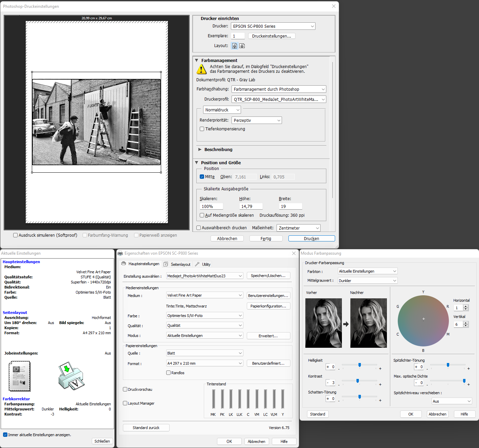Open the Renderpriorität Perzeptiv dropdown
This screenshot has width=479, height=448.
tap(256, 121)
